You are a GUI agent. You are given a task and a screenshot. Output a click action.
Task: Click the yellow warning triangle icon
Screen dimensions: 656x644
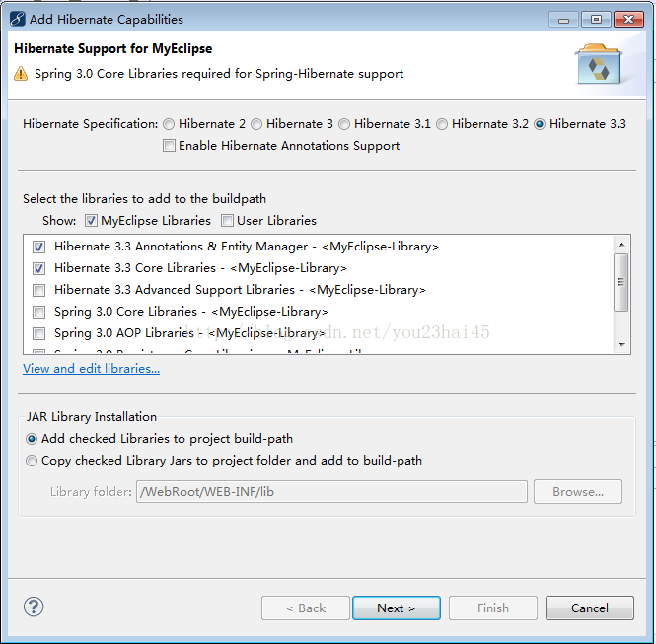pyautogui.click(x=21, y=74)
